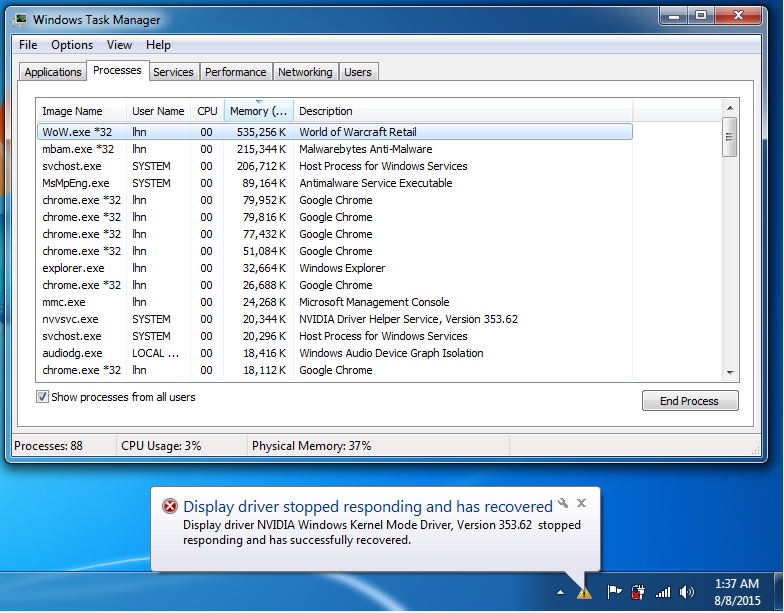Click yellow warning tray icon
Viewport: 784px width, 613px height.
(x=584, y=593)
